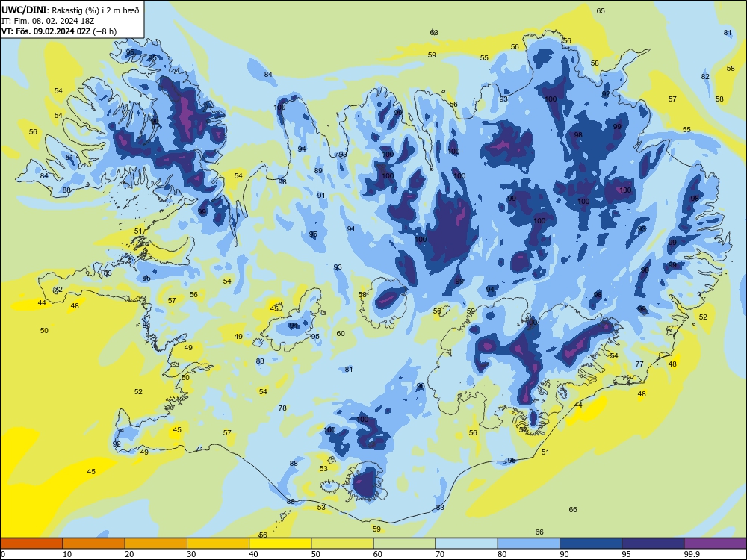The image size is (747, 560).
Task: Click the humidity value '72' on western peninsula
Action: pos(58,290)
